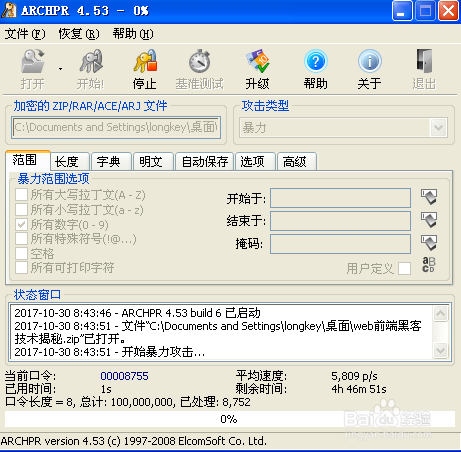Click the icon beside 开始于 field
This screenshot has height=452, width=461.
pos(429,197)
